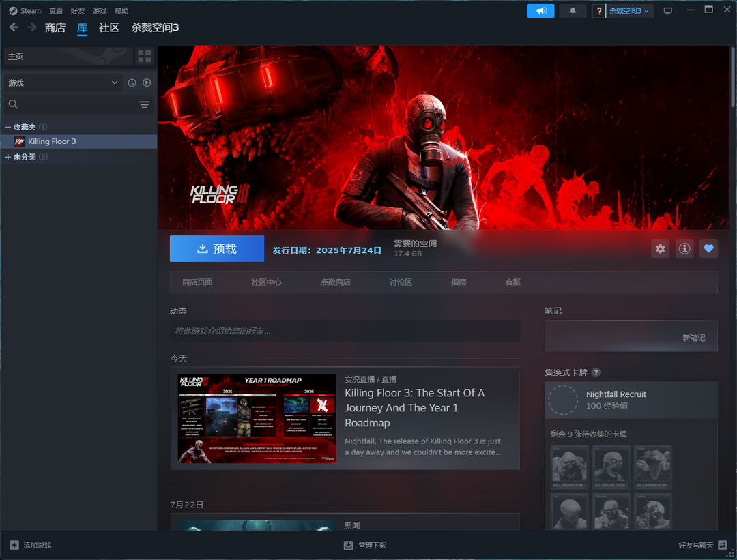Open 管理下载 downloads manager
Viewport: 737px width, 560px height.
click(x=365, y=545)
